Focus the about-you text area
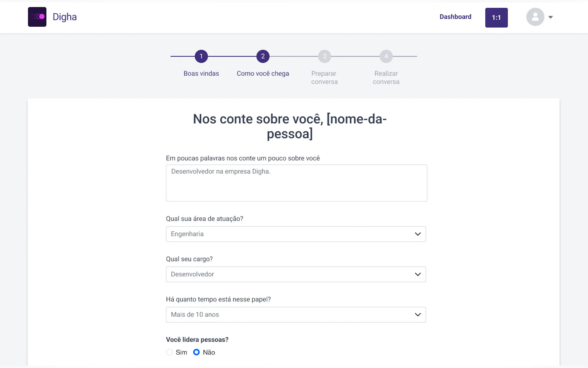This screenshot has width=588, height=368. [296, 183]
